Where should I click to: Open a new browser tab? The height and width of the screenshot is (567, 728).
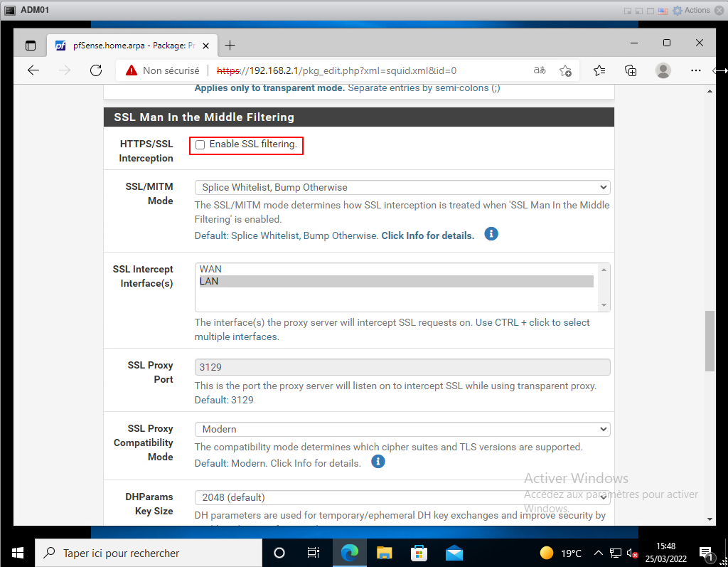230,46
